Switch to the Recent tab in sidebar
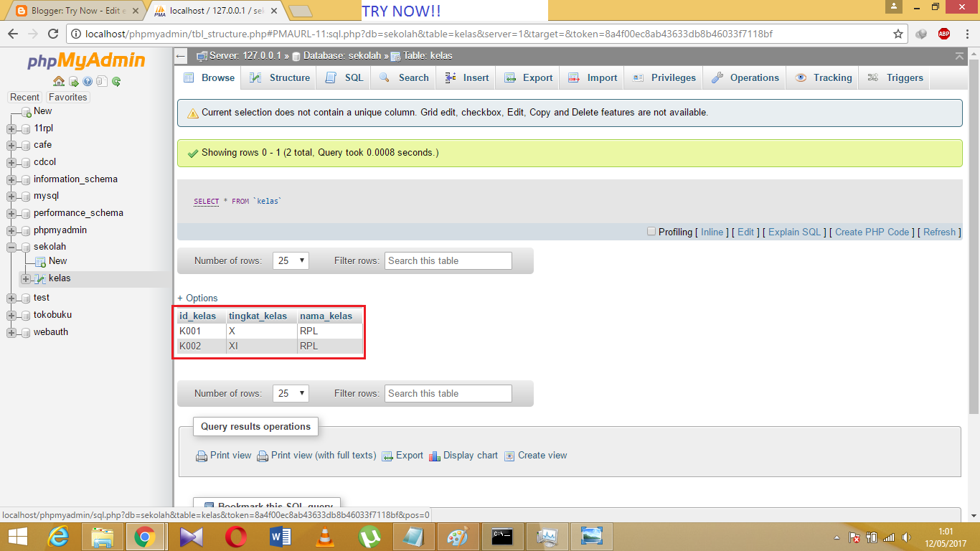Image resolution: width=980 pixels, height=551 pixels. 25,97
